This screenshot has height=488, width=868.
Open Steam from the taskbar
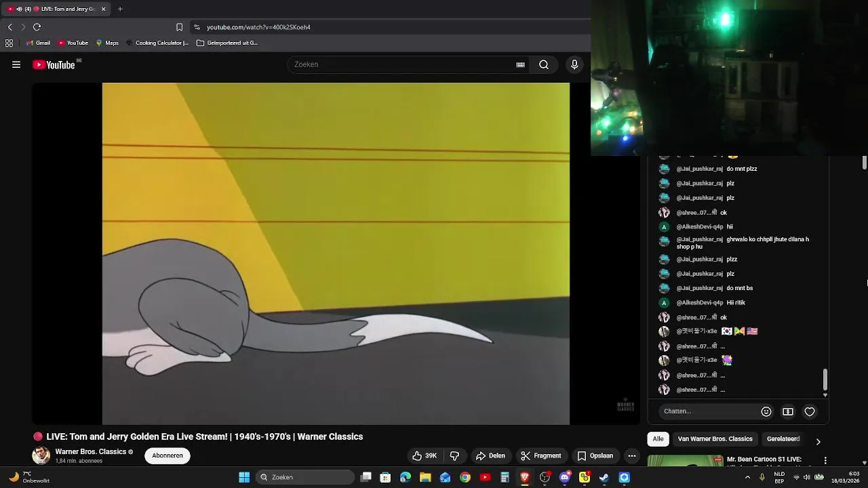(x=604, y=477)
